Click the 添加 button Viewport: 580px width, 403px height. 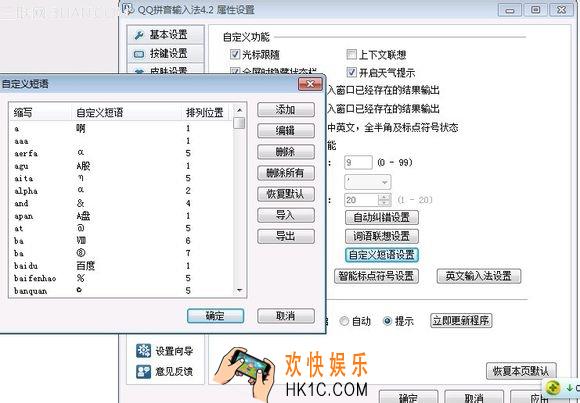pos(286,110)
